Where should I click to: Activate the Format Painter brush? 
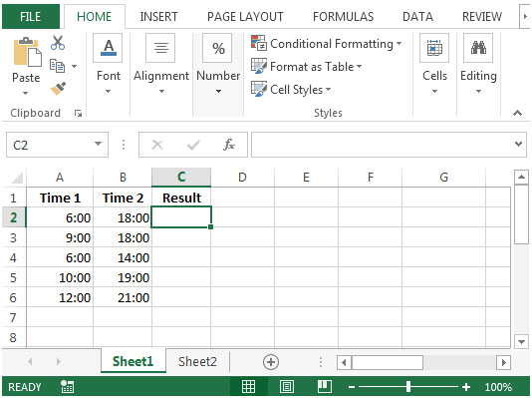[58, 89]
